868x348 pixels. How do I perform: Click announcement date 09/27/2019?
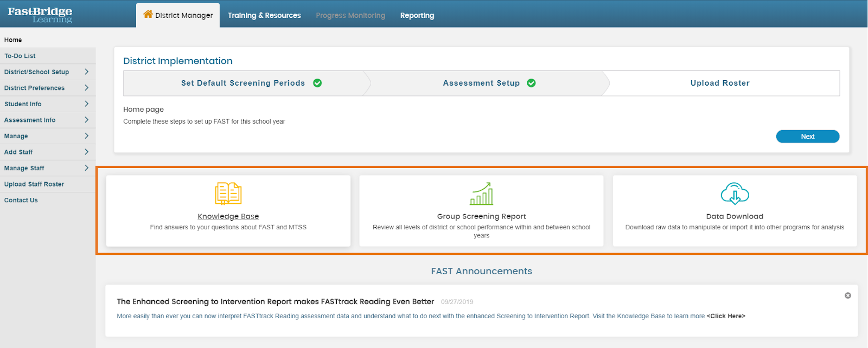click(457, 302)
